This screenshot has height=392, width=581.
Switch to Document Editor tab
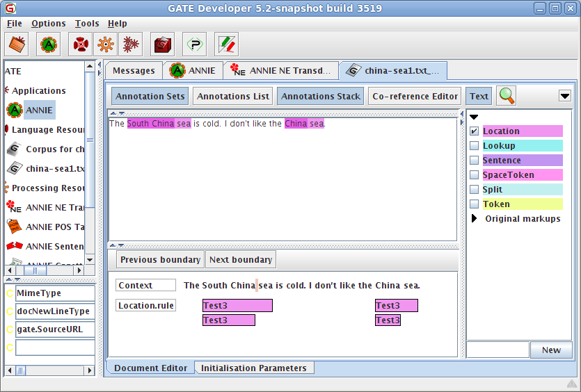[150, 368]
